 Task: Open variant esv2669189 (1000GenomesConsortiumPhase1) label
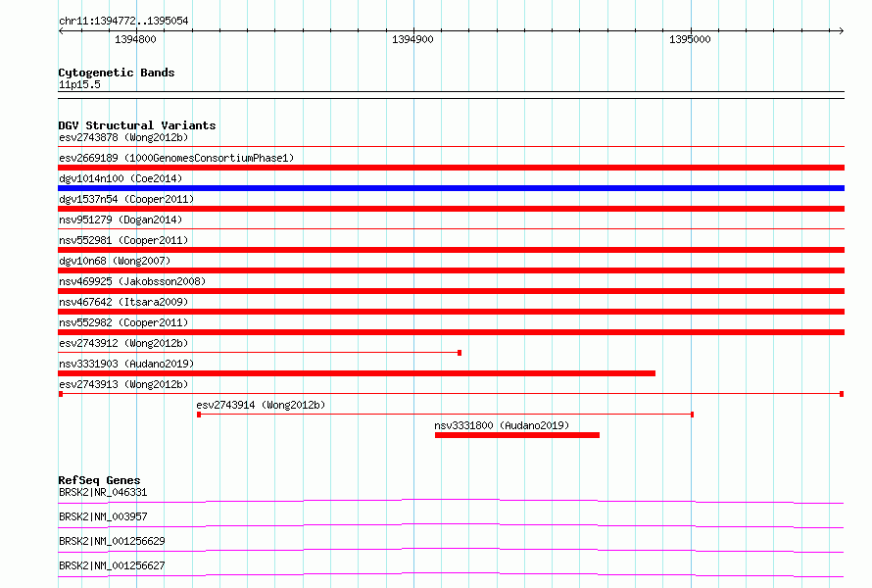pyautogui.click(x=176, y=158)
